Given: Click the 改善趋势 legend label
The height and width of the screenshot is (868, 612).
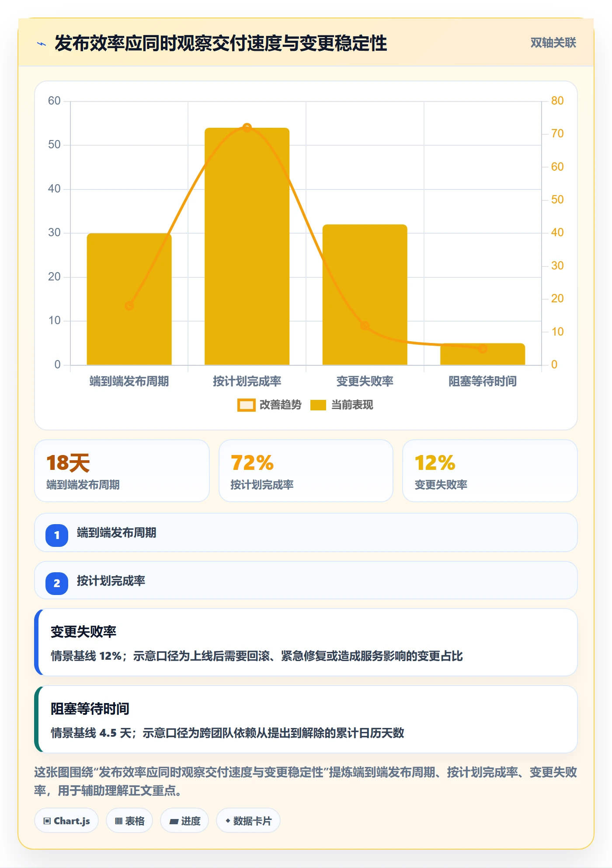Looking at the screenshot, I should 281,405.
